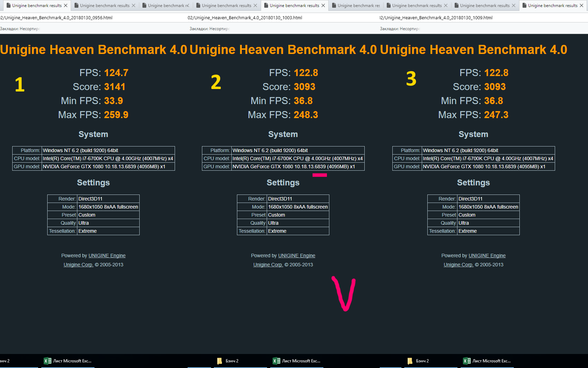
Task: Click Extreme tessellation value in middle page
Action: (x=298, y=231)
